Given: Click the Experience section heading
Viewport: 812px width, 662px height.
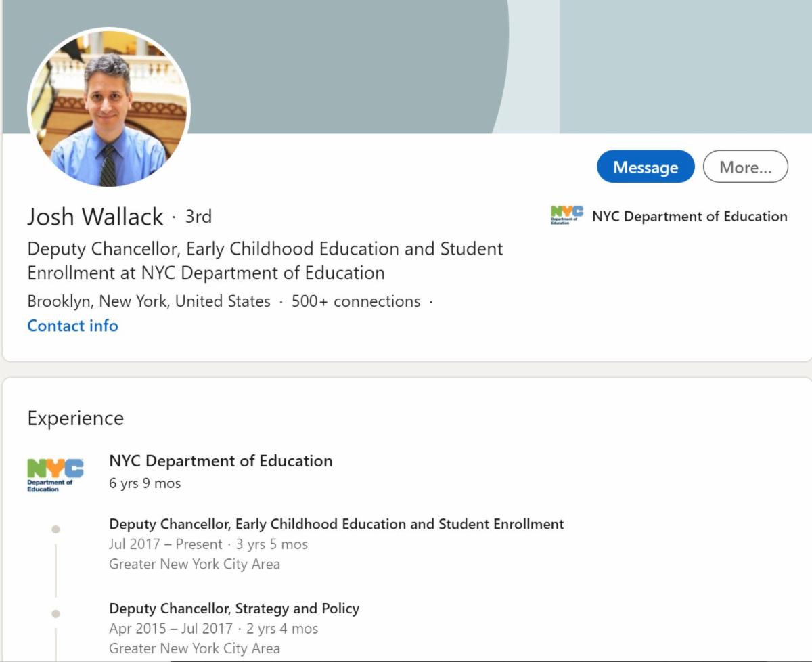Looking at the screenshot, I should tap(75, 418).
